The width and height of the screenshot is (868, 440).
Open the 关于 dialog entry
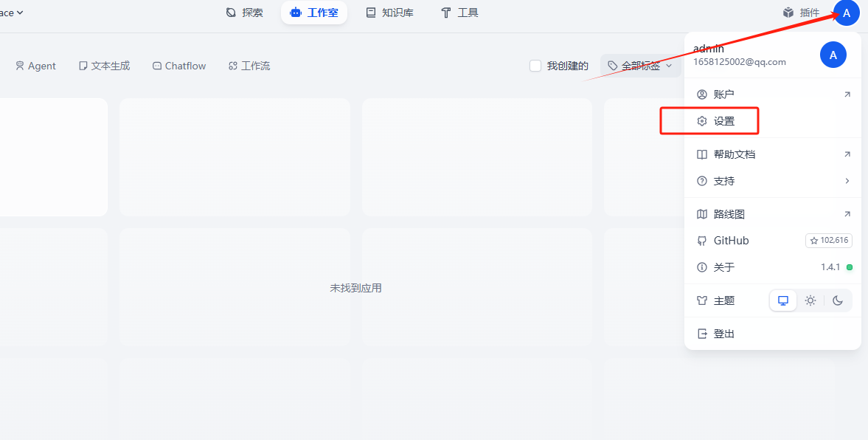774,267
